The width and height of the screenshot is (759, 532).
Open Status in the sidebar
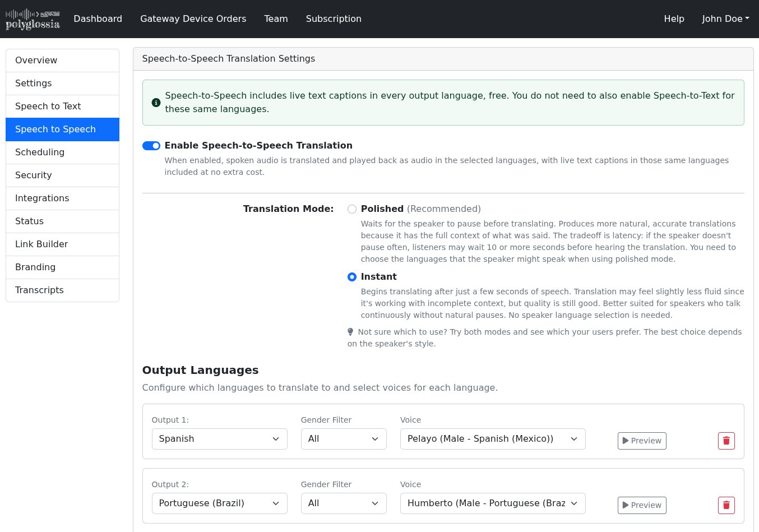tap(62, 221)
